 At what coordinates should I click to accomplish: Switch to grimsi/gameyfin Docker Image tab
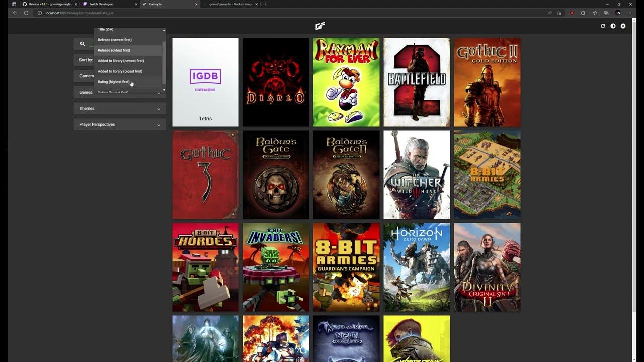[230, 4]
